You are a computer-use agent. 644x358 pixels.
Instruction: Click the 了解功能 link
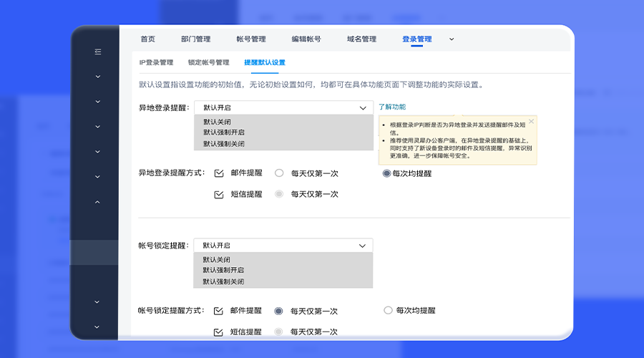[x=392, y=107]
